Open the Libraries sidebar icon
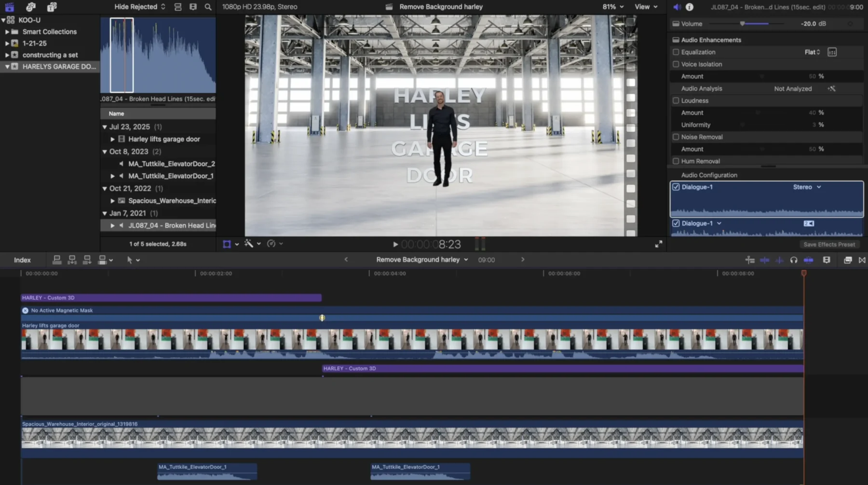 [x=9, y=7]
